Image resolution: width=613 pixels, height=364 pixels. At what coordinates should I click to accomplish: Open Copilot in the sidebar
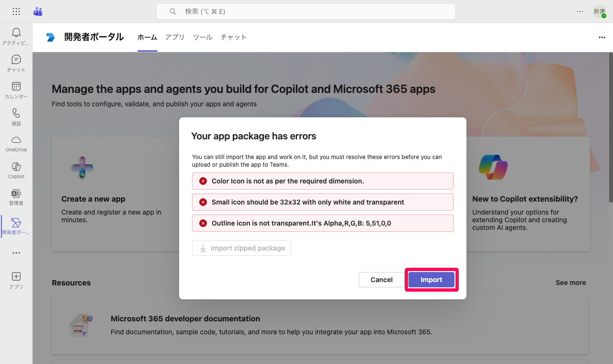tap(16, 171)
